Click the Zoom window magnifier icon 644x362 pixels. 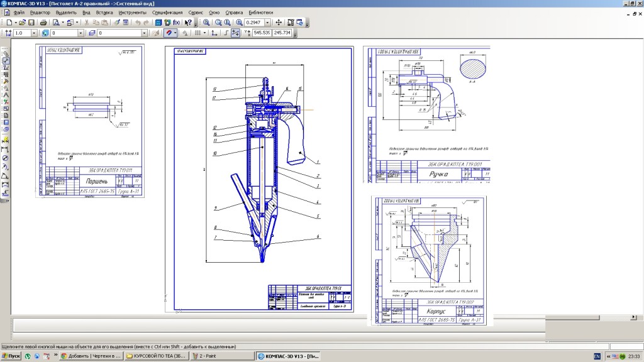pyautogui.click(x=206, y=23)
